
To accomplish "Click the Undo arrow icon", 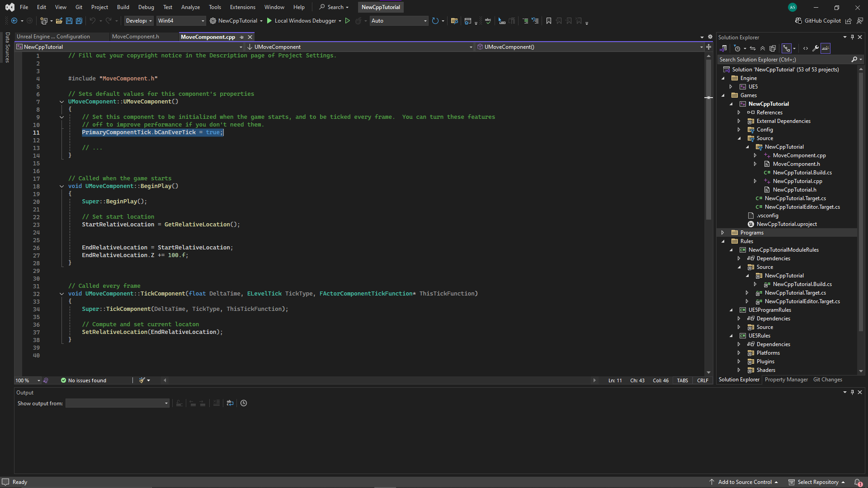I will click(92, 21).
